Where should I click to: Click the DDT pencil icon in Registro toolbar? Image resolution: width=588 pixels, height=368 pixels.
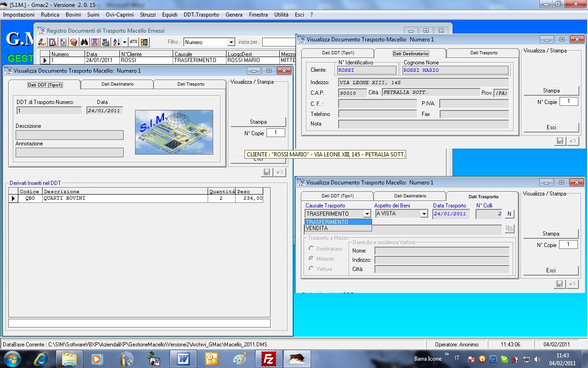coord(43,42)
